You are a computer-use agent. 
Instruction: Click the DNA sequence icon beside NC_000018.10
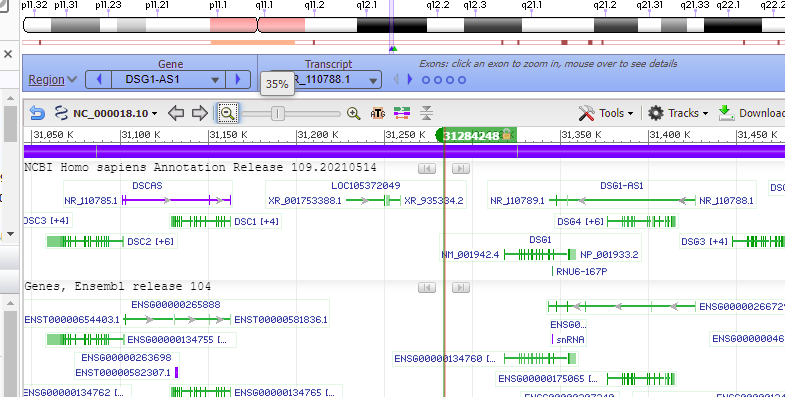(x=61, y=113)
